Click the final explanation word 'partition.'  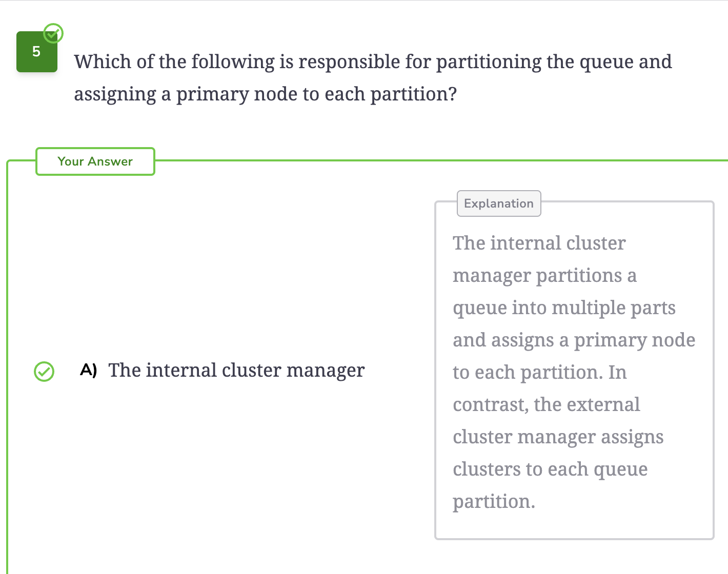click(x=494, y=502)
